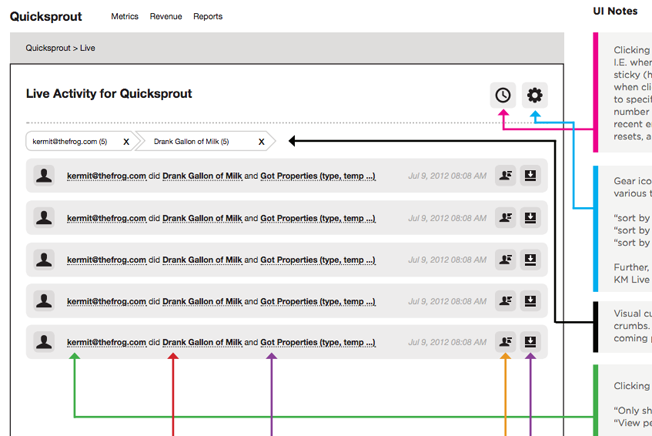
Task: Click the person-details icon in the fourth row
Action: coord(505,301)
